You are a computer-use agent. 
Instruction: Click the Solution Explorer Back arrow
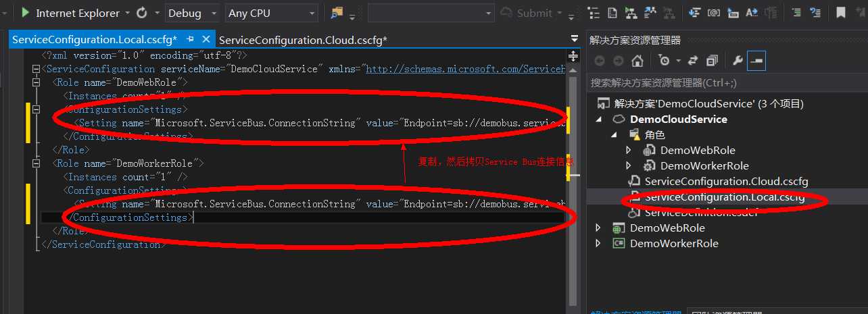pyautogui.click(x=600, y=61)
